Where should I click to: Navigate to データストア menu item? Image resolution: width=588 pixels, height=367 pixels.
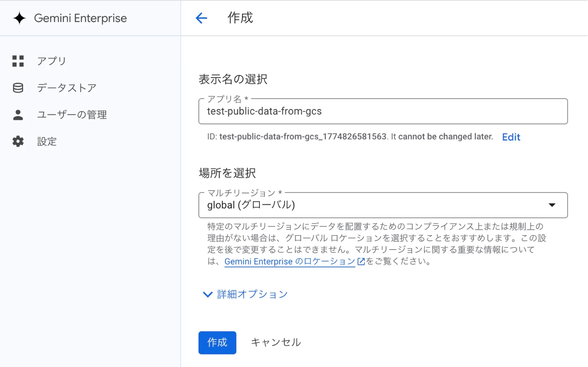click(x=67, y=88)
